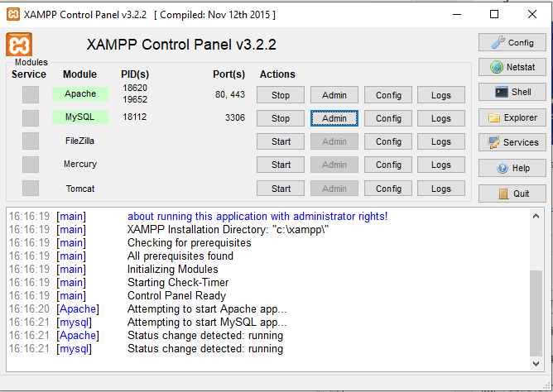The width and height of the screenshot is (553, 392).
Task: Stop the Apache module
Action: [281, 95]
